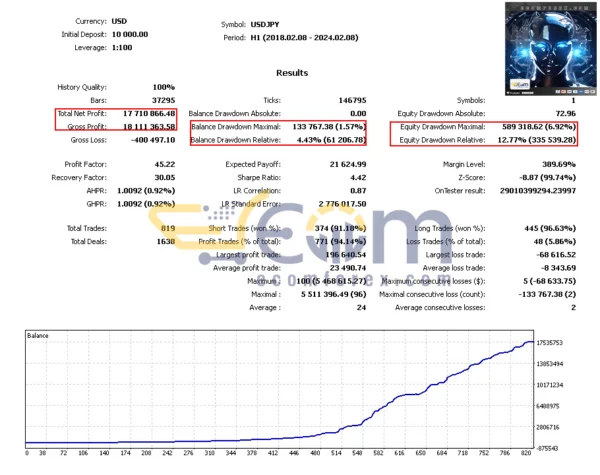Click the Results section heading
The height and width of the screenshot is (475, 600).
click(x=292, y=73)
